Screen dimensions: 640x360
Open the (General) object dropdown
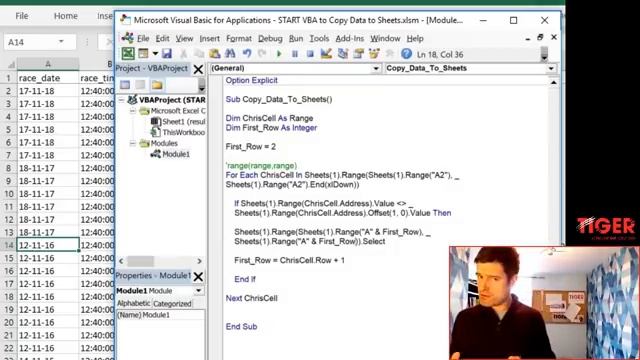(x=376, y=69)
